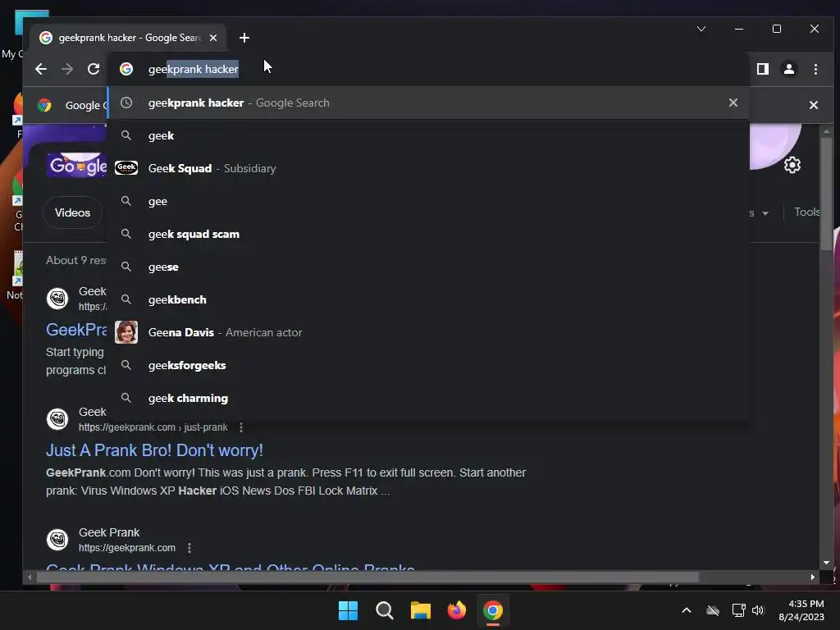Choose the Geena Davis American actor suggestion

point(428,332)
